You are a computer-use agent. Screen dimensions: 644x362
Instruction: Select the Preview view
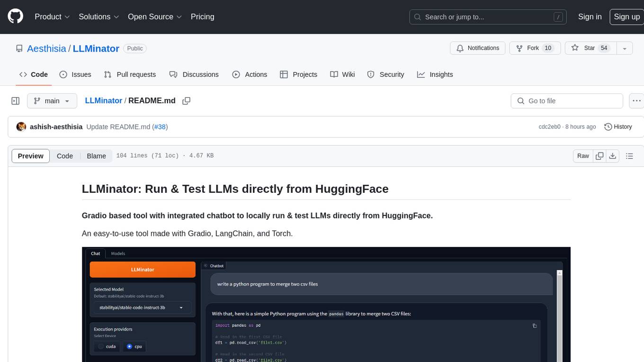pyautogui.click(x=31, y=156)
